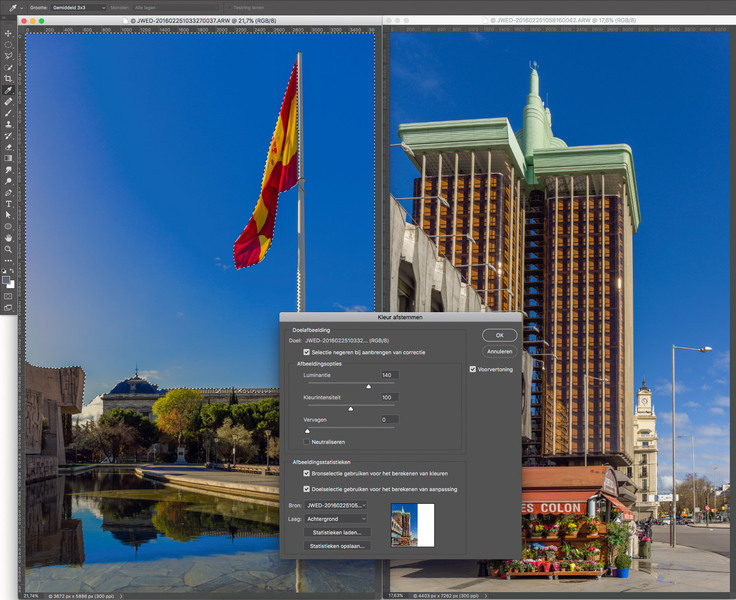The height and width of the screenshot is (600, 736).
Task: Adjust the Vervagen slider handle
Action: coord(307,431)
